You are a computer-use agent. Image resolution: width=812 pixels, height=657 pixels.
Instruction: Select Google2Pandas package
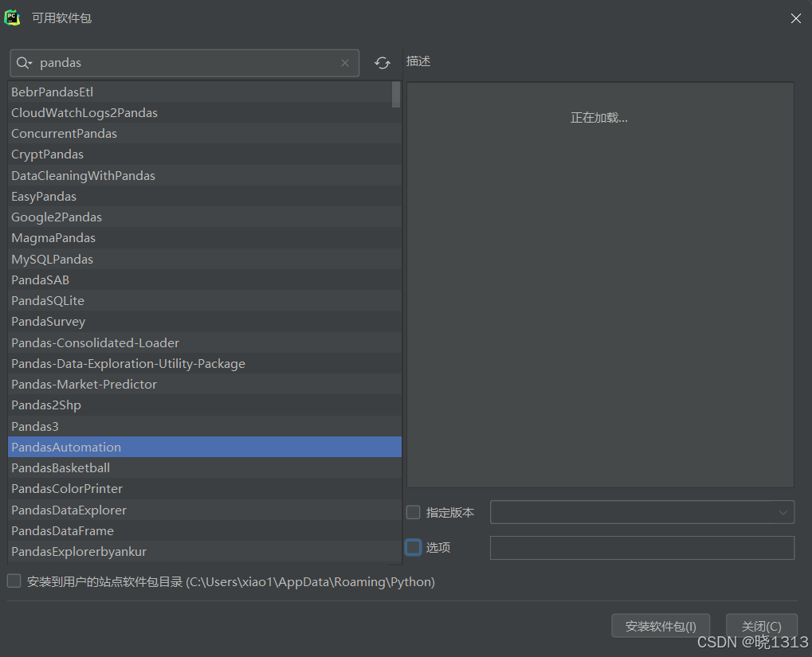205,217
